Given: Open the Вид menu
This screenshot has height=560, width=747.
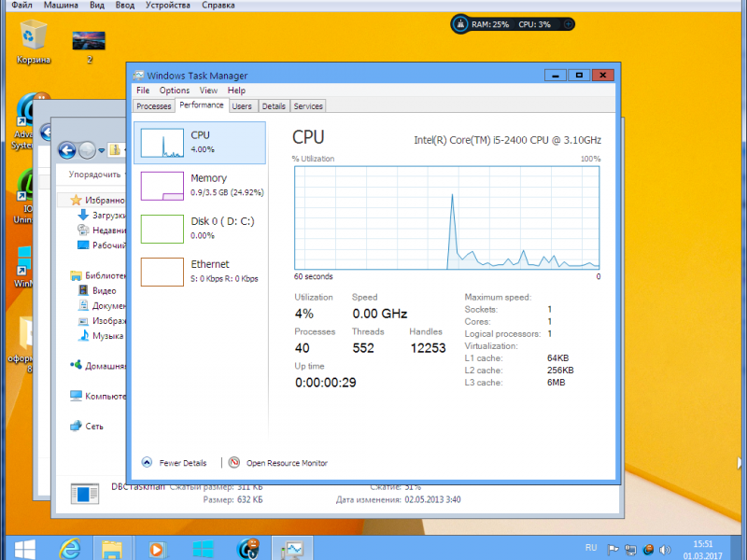Looking at the screenshot, I should (x=97, y=6).
